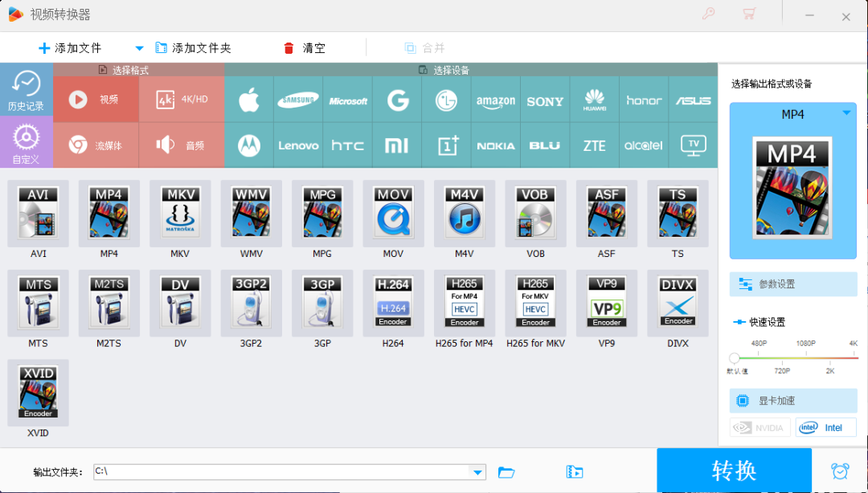This screenshot has height=493, width=868.
Task: Open the TV device category icon
Action: (693, 145)
